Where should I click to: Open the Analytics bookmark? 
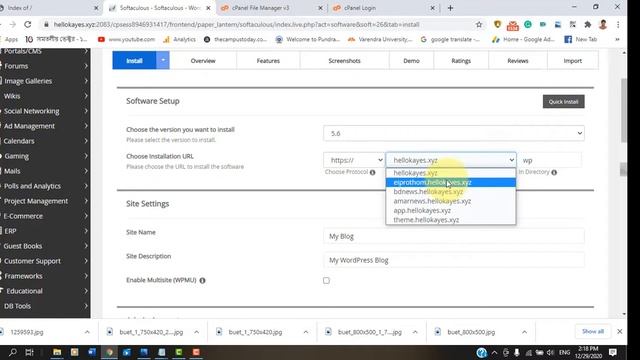point(180,39)
